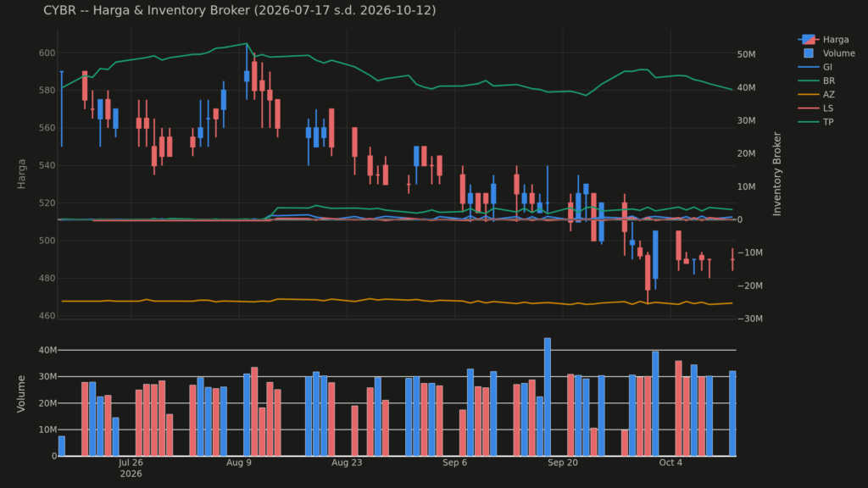Select the tallest blue volume bar above 40M
The height and width of the screenshot is (488, 868).
tap(548, 396)
